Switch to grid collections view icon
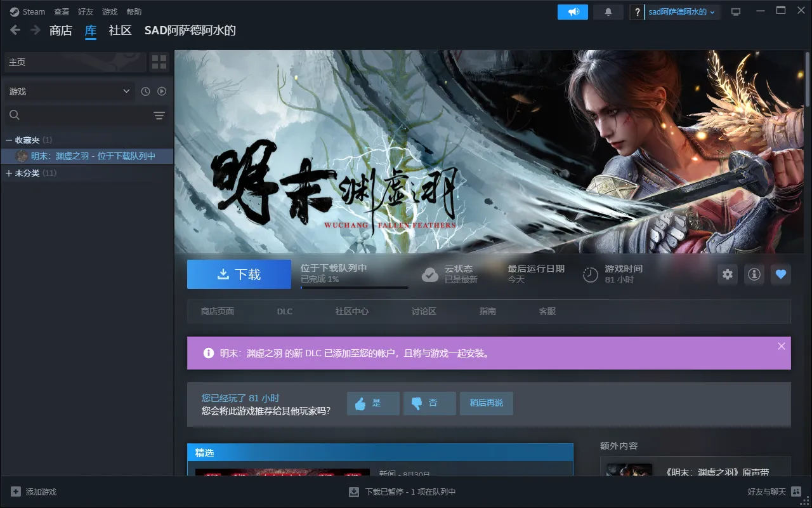The image size is (812, 508). click(x=159, y=62)
